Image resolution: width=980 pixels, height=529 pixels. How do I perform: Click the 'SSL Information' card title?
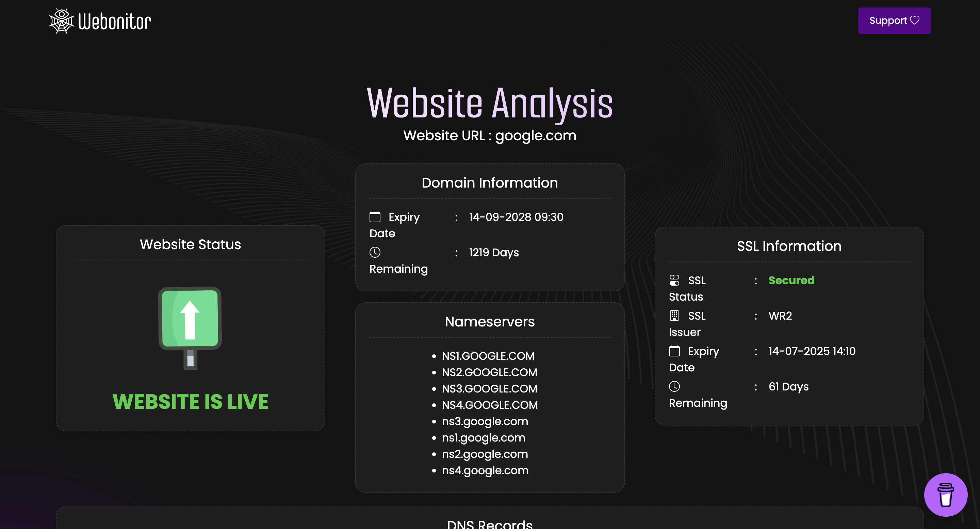[x=789, y=246]
